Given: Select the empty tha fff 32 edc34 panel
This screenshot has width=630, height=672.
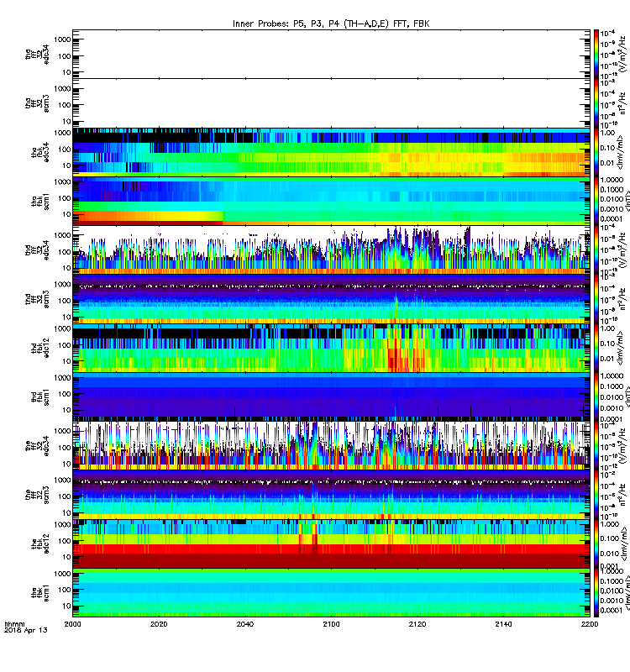Looking at the screenshot, I should 331,54.
